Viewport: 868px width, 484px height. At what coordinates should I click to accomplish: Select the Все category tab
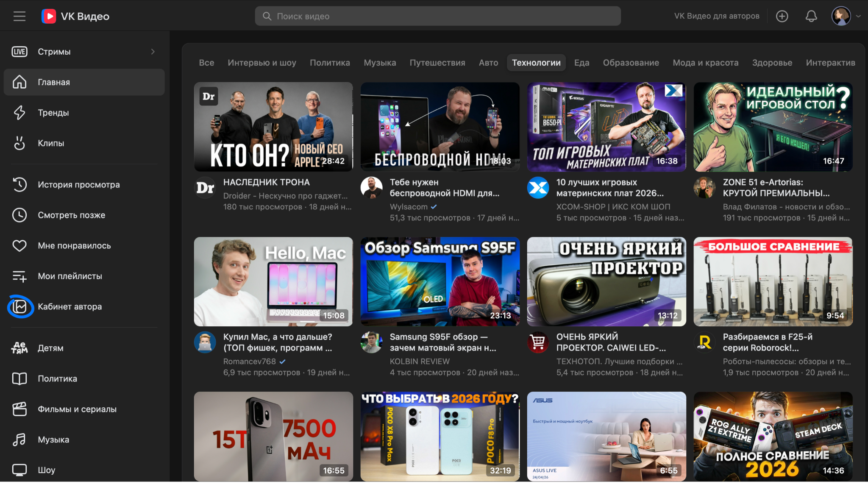pos(207,63)
